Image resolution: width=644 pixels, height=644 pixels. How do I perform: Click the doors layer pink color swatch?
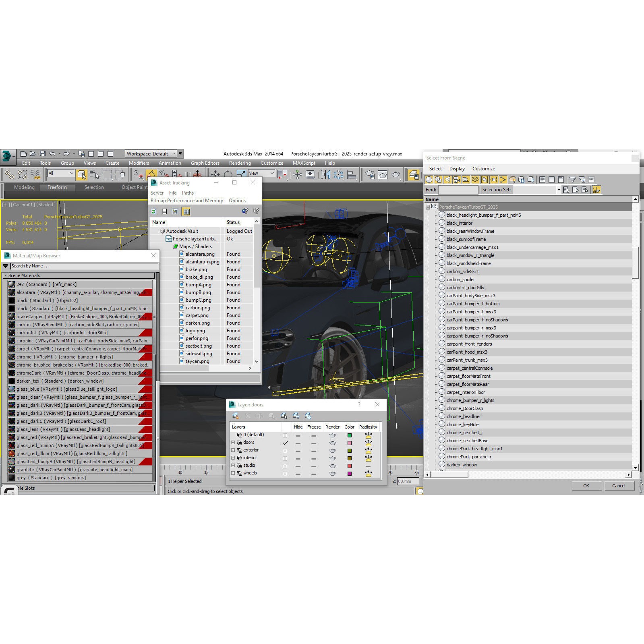(x=349, y=443)
